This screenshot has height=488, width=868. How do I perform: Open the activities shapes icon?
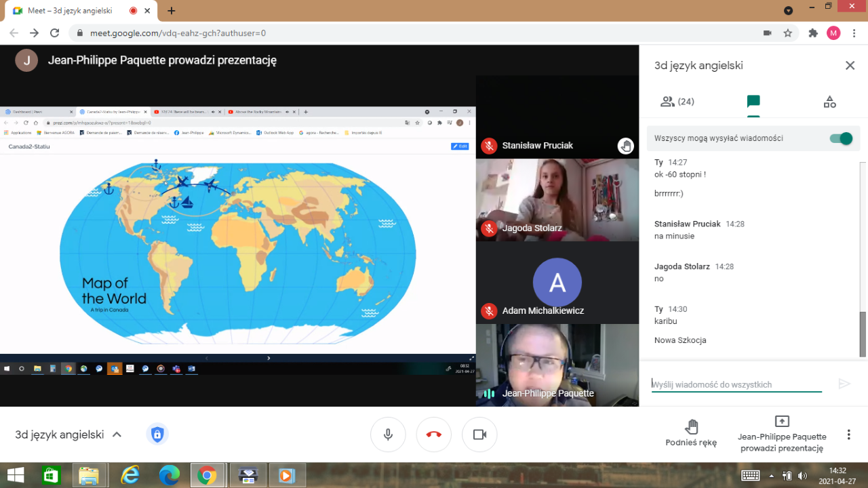(x=829, y=102)
